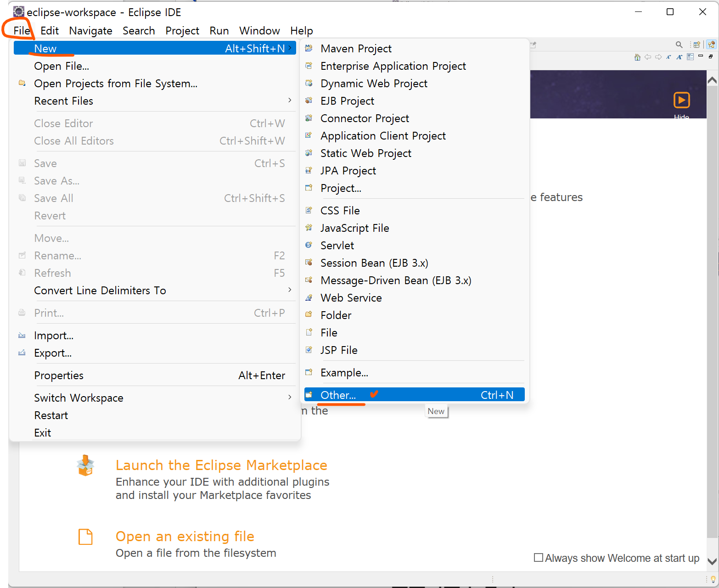719x588 pixels.
Task: Click the Session Bean (EJB 3.x) icon
Action: (309, 263)
